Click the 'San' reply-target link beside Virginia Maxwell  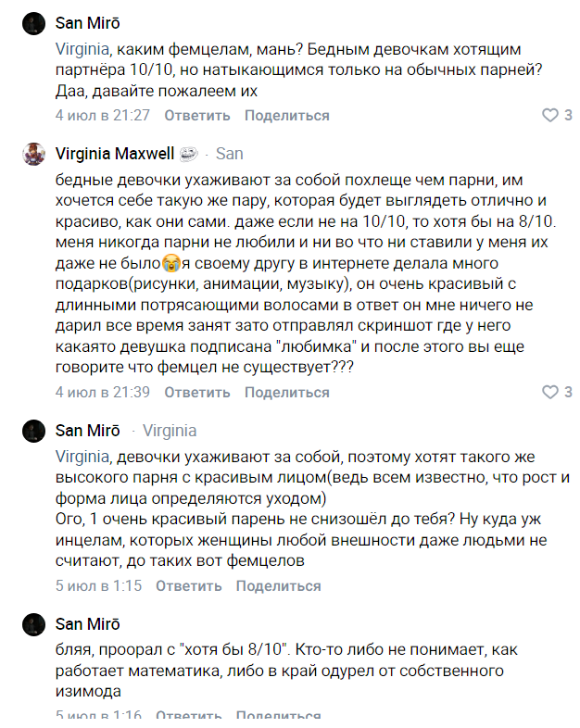click(x=230, y=154)
